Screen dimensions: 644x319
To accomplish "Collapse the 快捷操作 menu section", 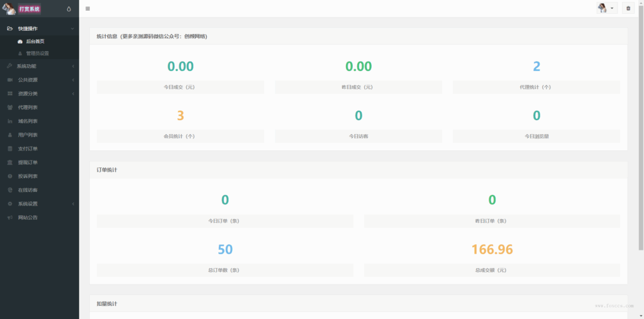I will click(x=39, y=28).
